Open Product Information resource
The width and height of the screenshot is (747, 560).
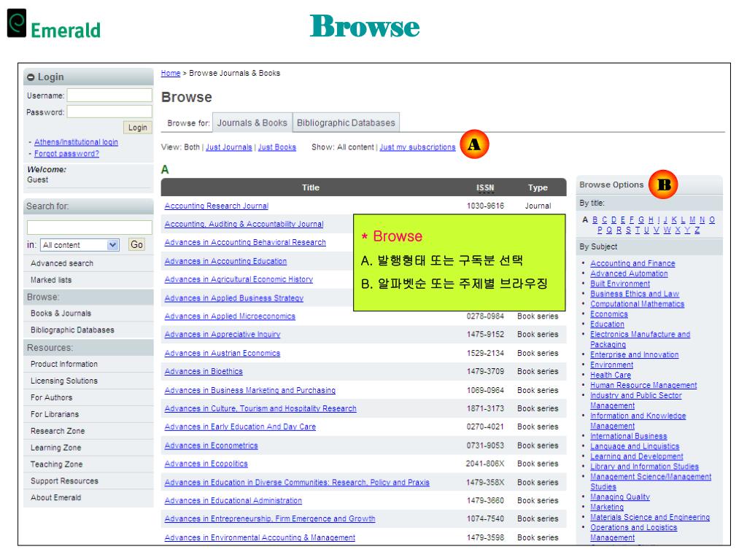64,364
